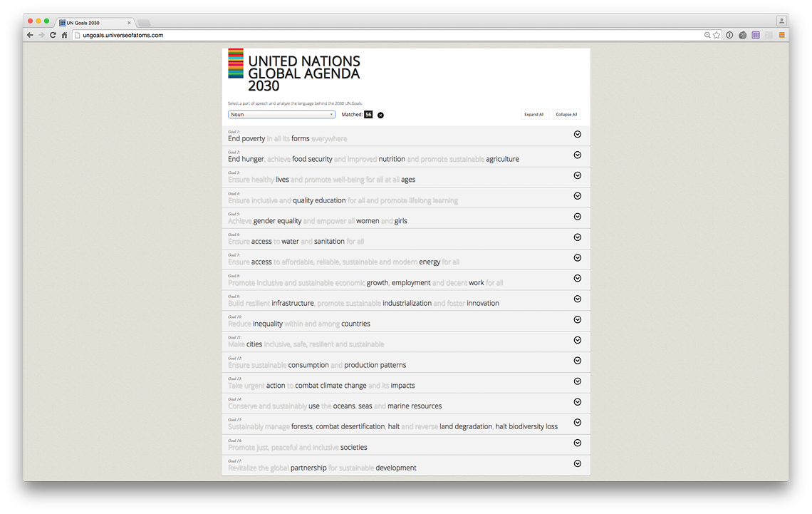Viewport: 812px width, 514px height.
Task: Expand Goal 16 societies row
Action: click(578, 443)
